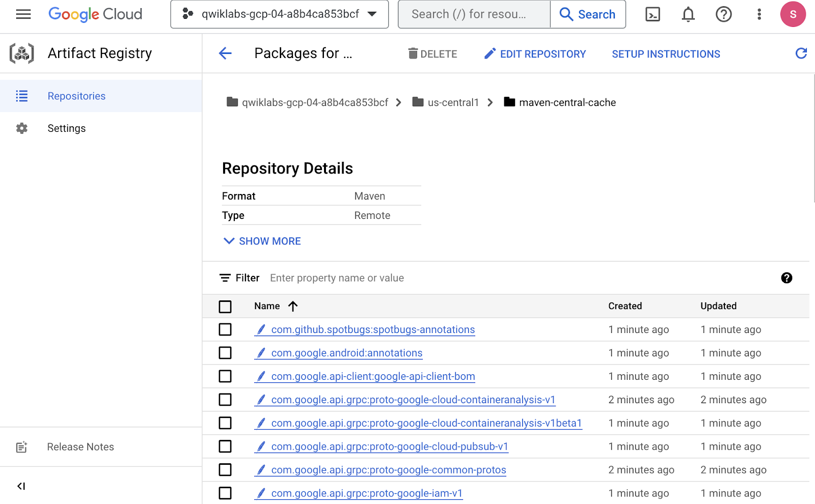This screenshot has width=815, height=504.
Task: Check the proto-google-common-protos row checkbox
Action: (225, 470)
